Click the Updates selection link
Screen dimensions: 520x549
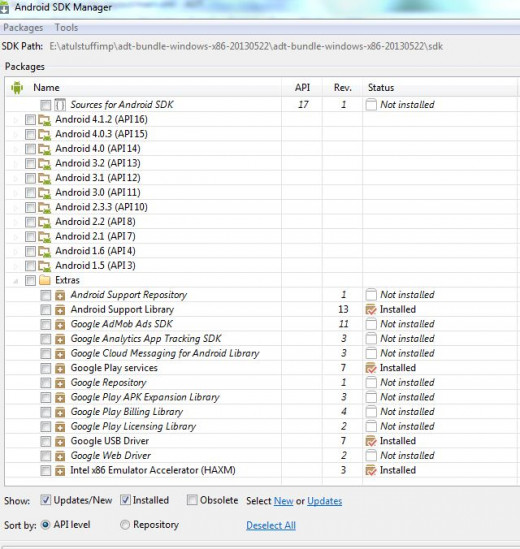click(x=325, y=501)
